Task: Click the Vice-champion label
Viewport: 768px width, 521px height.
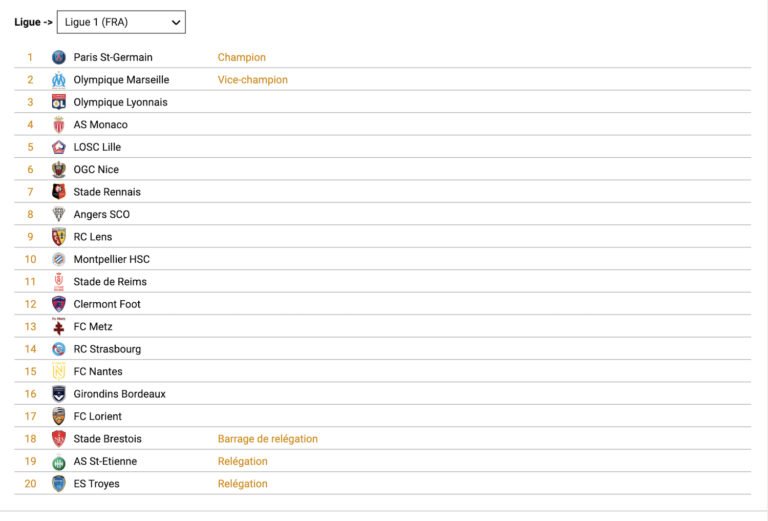Action: pos(253,80)
